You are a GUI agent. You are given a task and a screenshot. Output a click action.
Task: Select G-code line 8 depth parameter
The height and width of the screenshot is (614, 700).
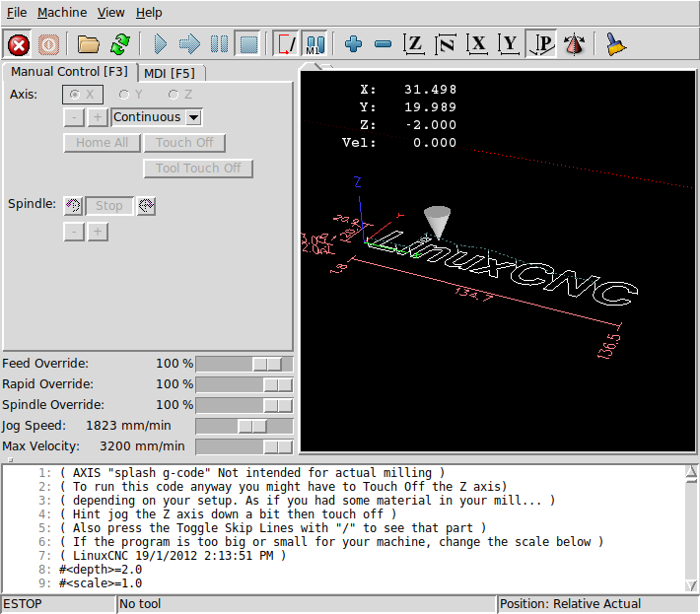(101, 570)
